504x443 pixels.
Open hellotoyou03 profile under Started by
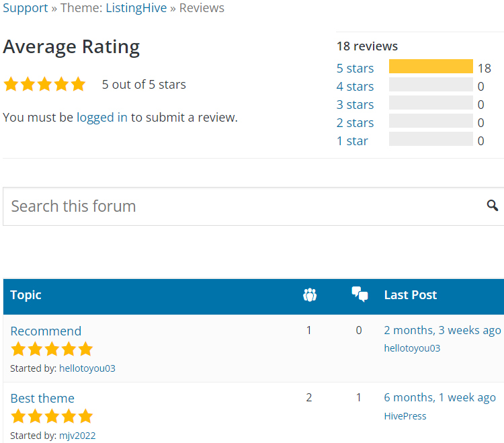pos(87,368)
